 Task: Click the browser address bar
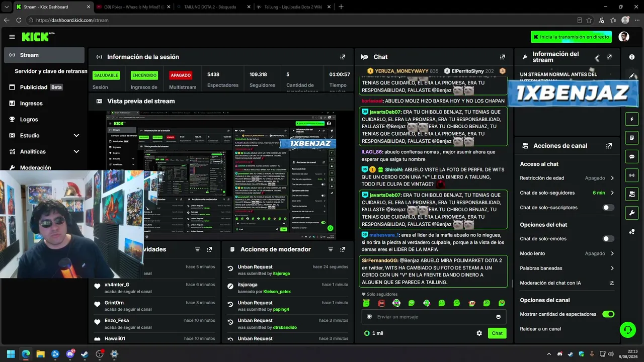[302, 20]
